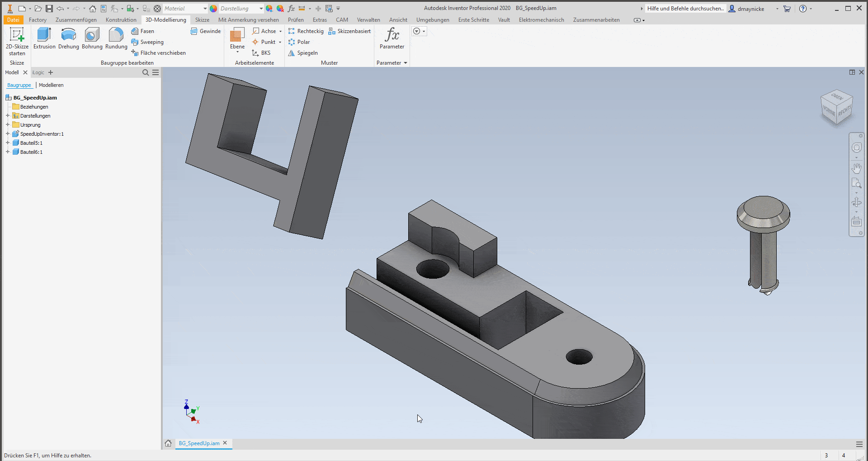Open the fx Parameter dialog
The image size is (868, 461).
click(x=392, y=35)
